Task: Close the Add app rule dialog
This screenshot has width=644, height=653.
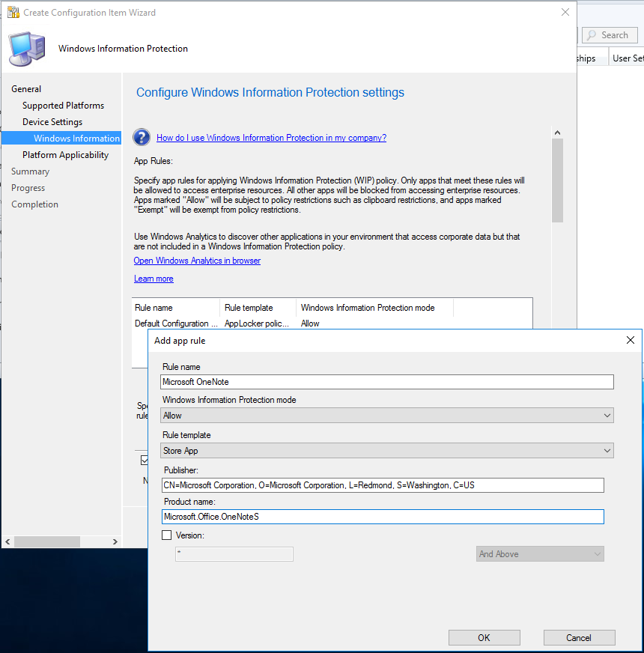Action: tap(630, 341)
